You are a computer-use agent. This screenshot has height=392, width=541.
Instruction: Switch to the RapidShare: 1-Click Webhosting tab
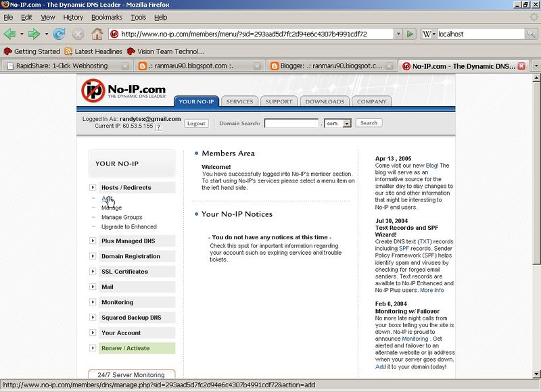click(67, 66)
